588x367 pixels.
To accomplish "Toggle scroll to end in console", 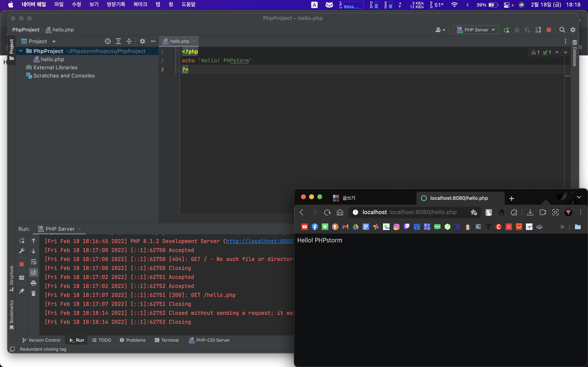I will click(33, 272).
